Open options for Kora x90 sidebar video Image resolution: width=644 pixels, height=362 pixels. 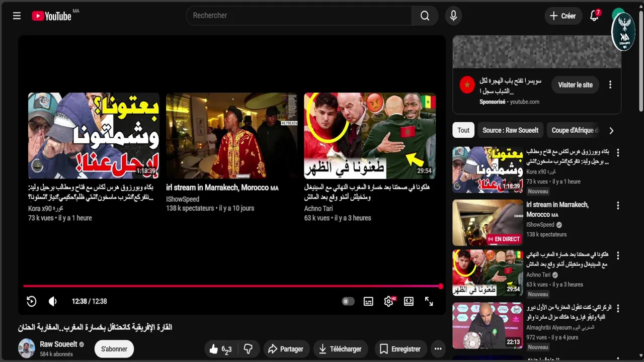[618, 152]
